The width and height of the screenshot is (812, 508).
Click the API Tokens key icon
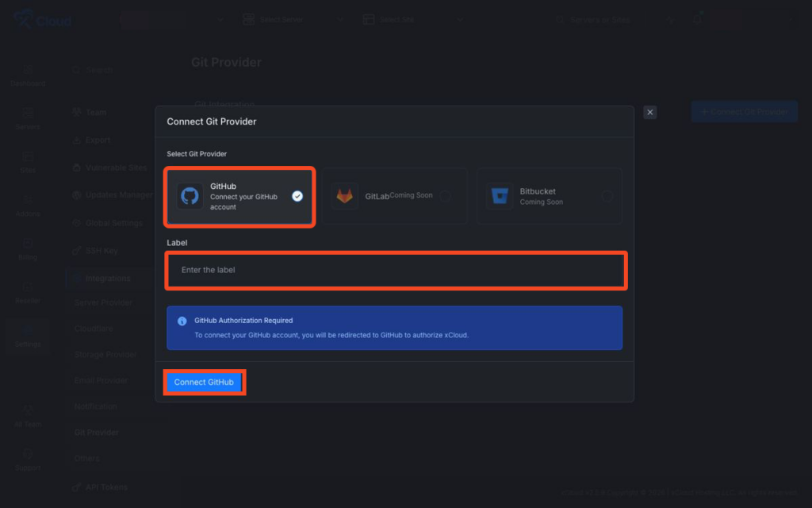coord(77,487)
